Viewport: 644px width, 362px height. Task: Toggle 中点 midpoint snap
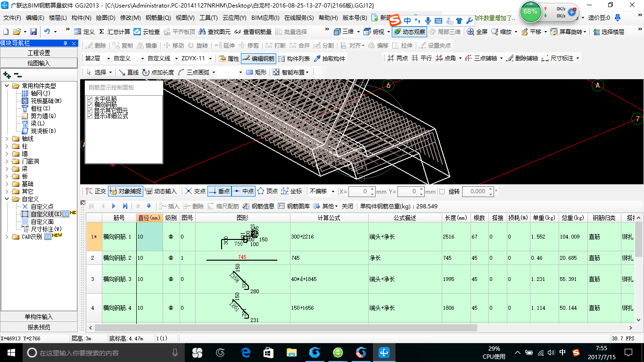(243, 191)
